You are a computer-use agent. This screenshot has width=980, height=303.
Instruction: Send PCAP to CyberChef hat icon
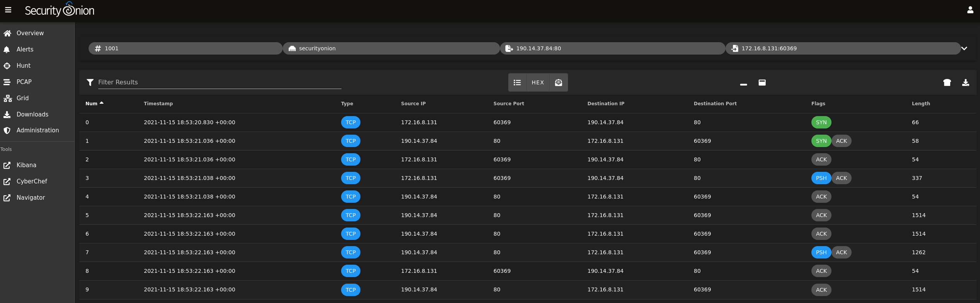click(x=947, y=82)
